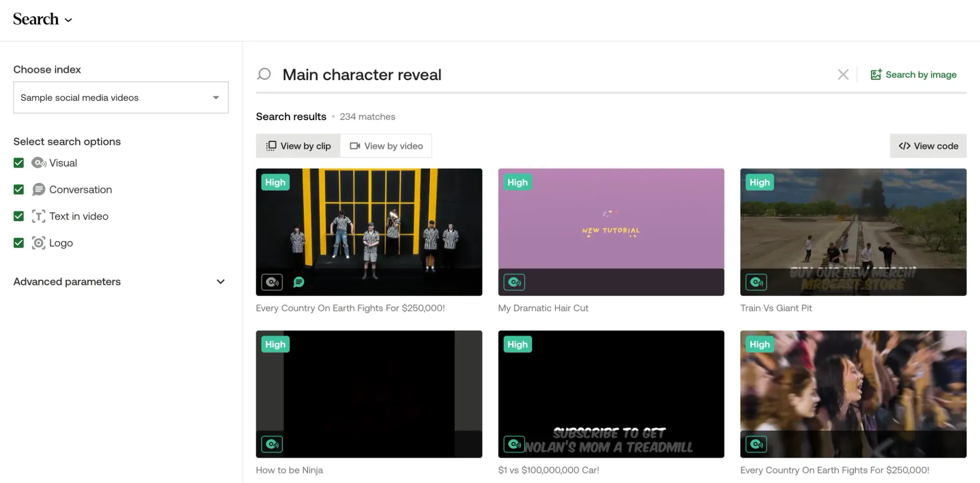Click visual icon on My Dramatic Hair Cut
The image size is (980, 483).
[514, 282]
